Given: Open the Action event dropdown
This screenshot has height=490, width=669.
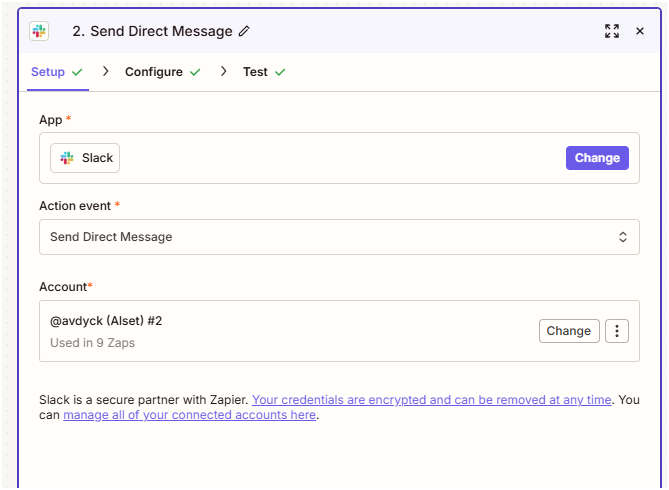Looking at the screenshot, I should pyautogui.click(x=339, y=237).
